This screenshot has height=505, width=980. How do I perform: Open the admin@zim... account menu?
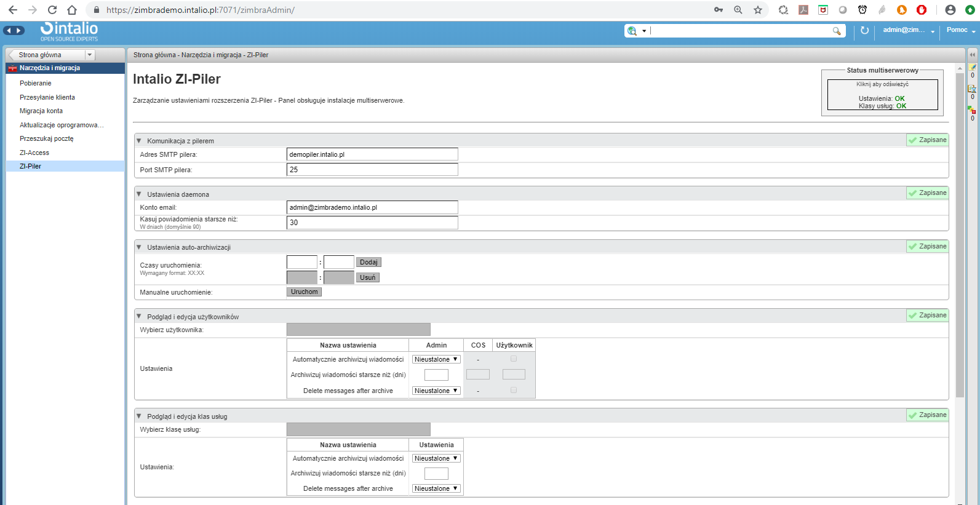tap(909, 30)
